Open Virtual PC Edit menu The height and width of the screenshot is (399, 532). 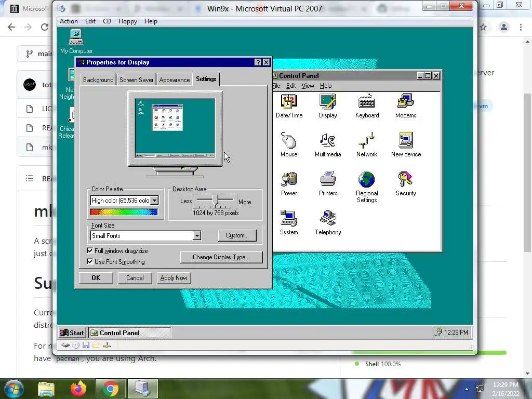[x=90, y=21]
